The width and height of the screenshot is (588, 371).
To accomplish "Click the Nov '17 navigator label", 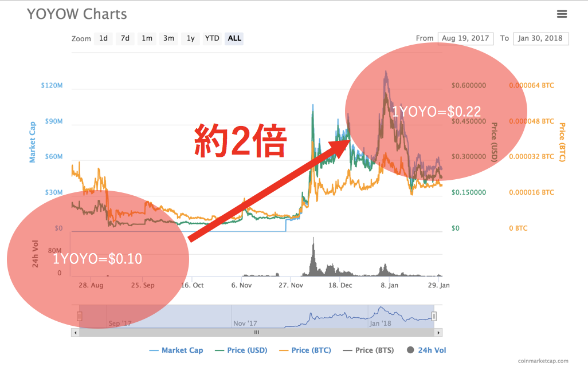I will pyautogui.click(x=245, y=323).
